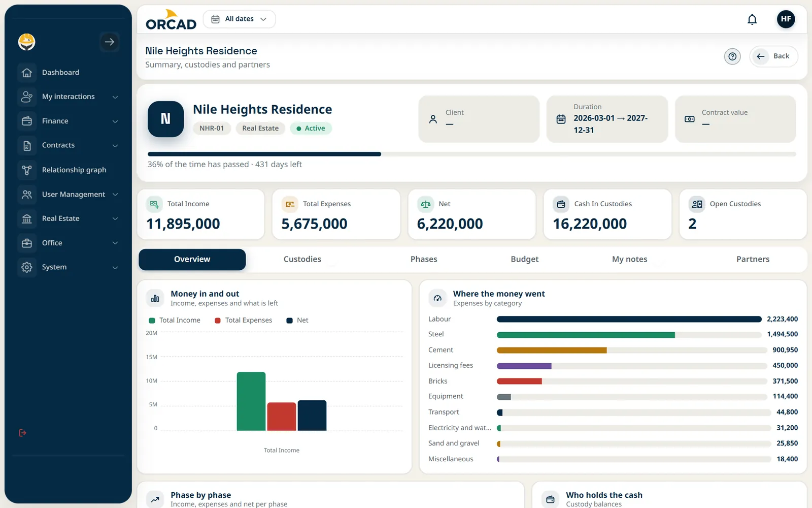Click the Open Custodies card icon
The height and width of the screenshot is (508, 812).
click(x=697, y=204)
